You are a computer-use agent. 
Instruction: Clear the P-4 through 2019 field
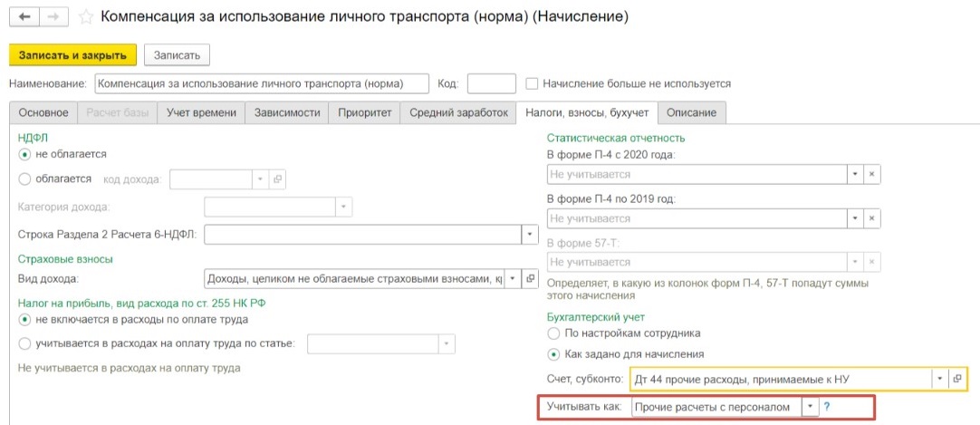pos(872,218)
